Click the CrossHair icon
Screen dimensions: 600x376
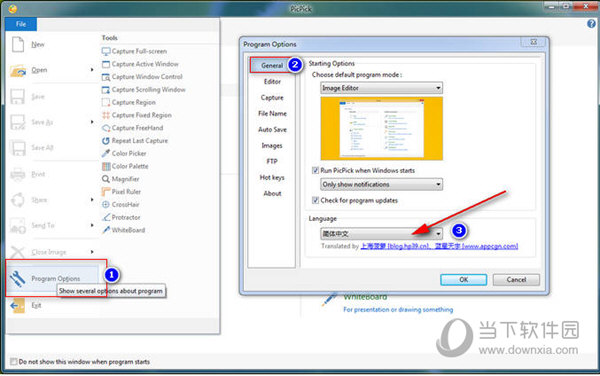[106, 205]
